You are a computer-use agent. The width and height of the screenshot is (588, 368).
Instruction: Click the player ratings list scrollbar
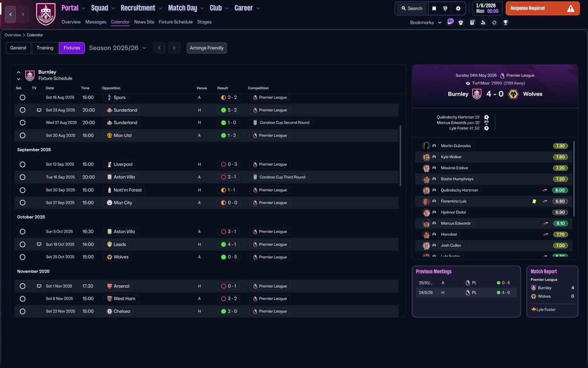pyautogui.click(x=574, y=178)
